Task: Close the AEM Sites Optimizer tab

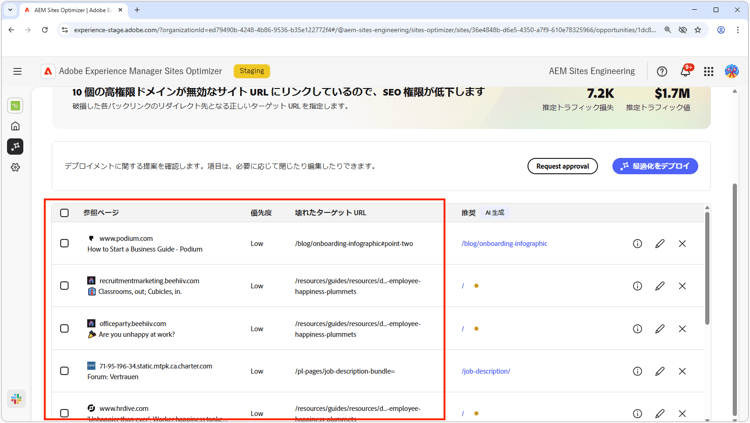Action: 121,10
